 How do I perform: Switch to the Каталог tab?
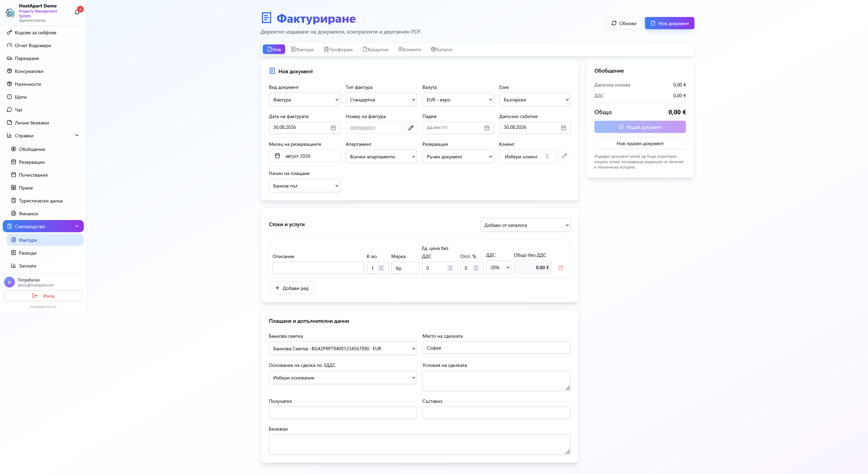coord(442,50)
